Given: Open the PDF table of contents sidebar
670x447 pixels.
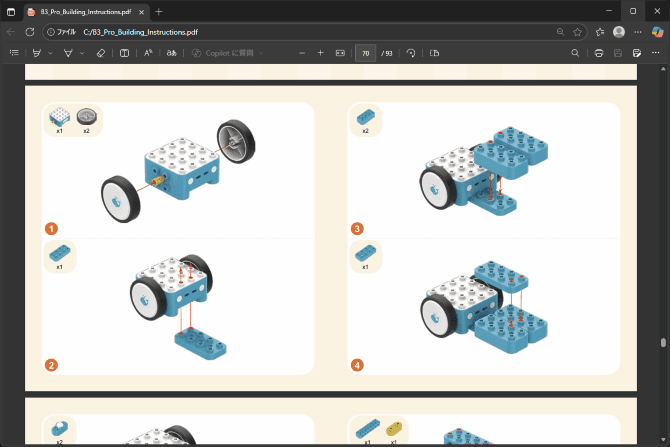Looking at the screenshot, I should pos(14,52).
